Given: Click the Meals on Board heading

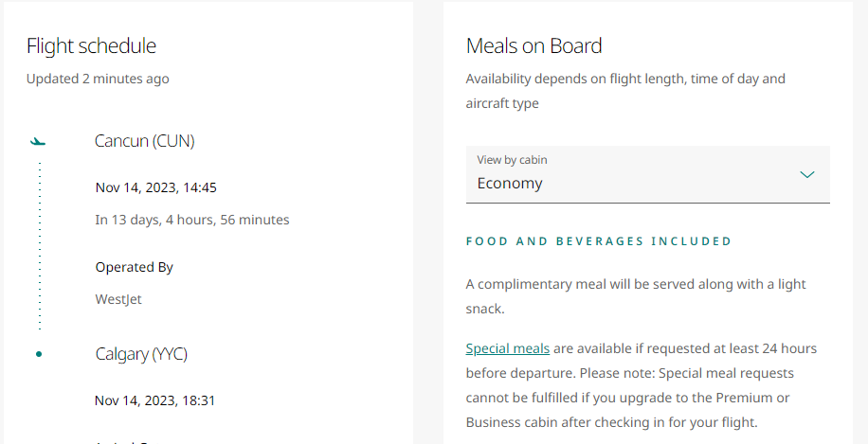Looking at the screenshot, I should point(533,45).
